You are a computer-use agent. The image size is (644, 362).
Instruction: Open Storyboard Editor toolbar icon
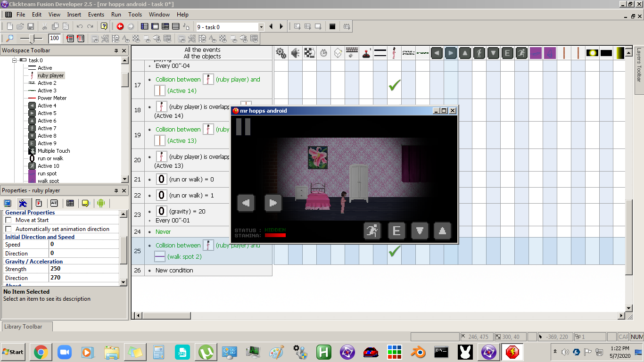coord(145,27)
